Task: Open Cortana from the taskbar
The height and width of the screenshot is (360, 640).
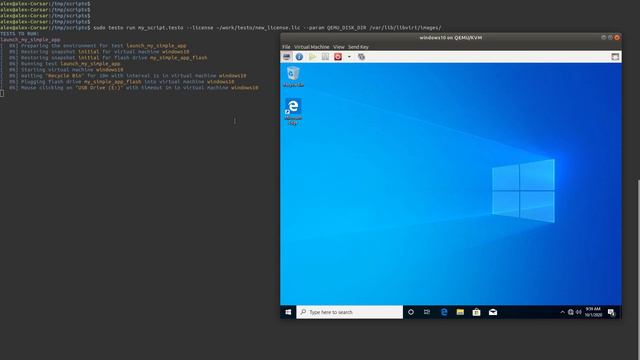Action: [x=411, y=312]
